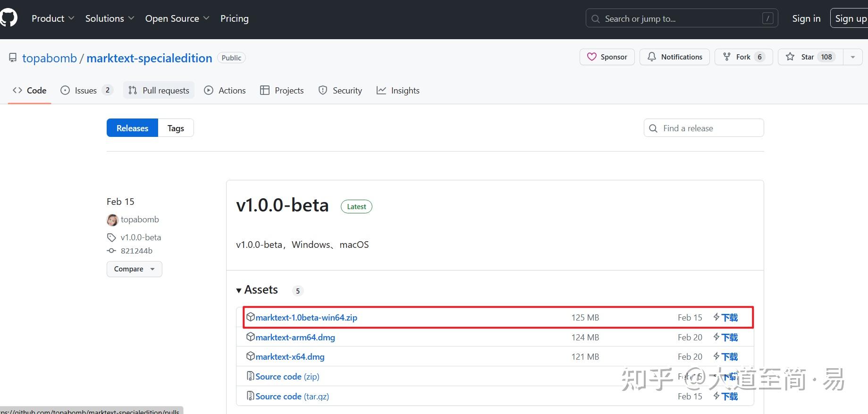868x414 pixels.
Task: Collapse the Assets section triangle
Action: coord(239,290)
